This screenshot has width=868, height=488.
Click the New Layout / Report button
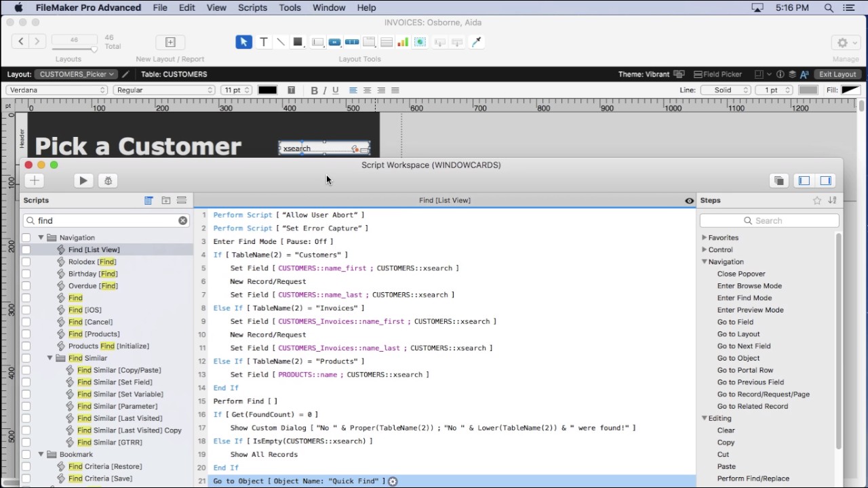pos(170,42)
